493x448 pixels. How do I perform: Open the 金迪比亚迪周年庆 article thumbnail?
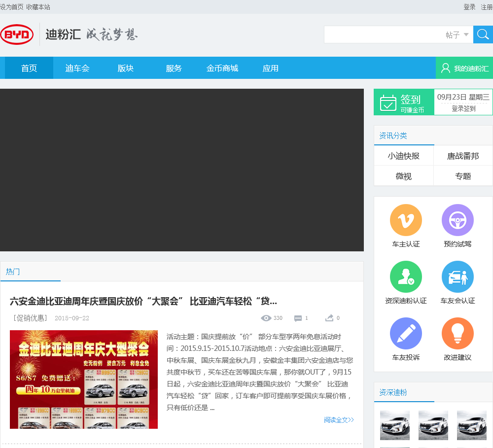pyautogui.click(x=84, y=379)
